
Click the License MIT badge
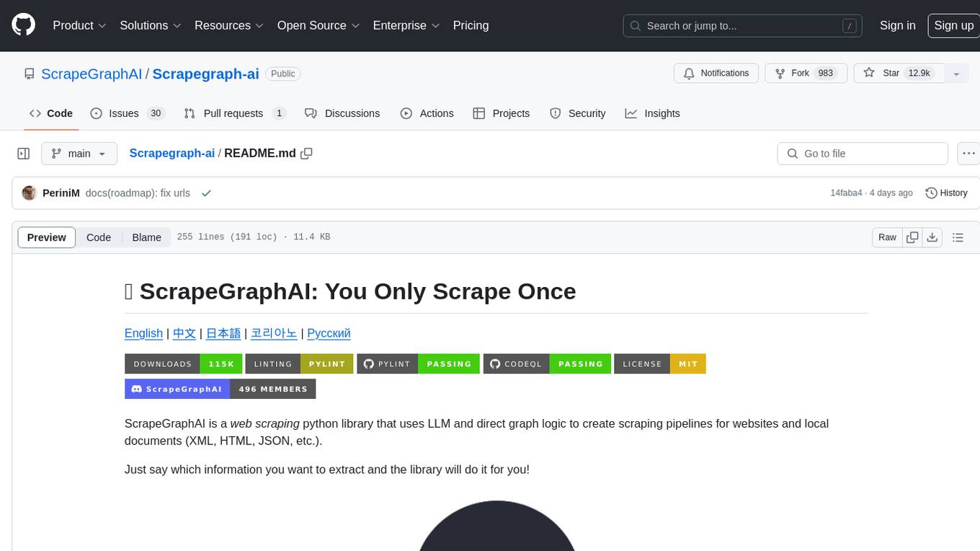click(x=660, y=363)
